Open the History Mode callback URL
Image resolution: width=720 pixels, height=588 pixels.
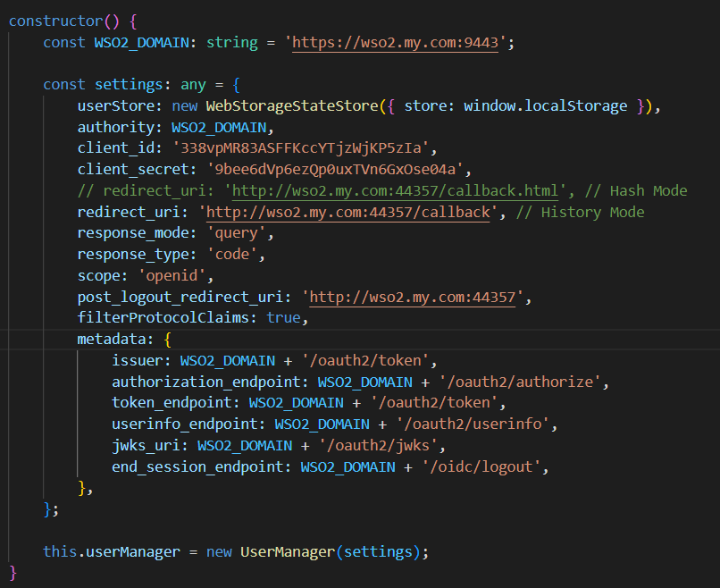(347, 212)
